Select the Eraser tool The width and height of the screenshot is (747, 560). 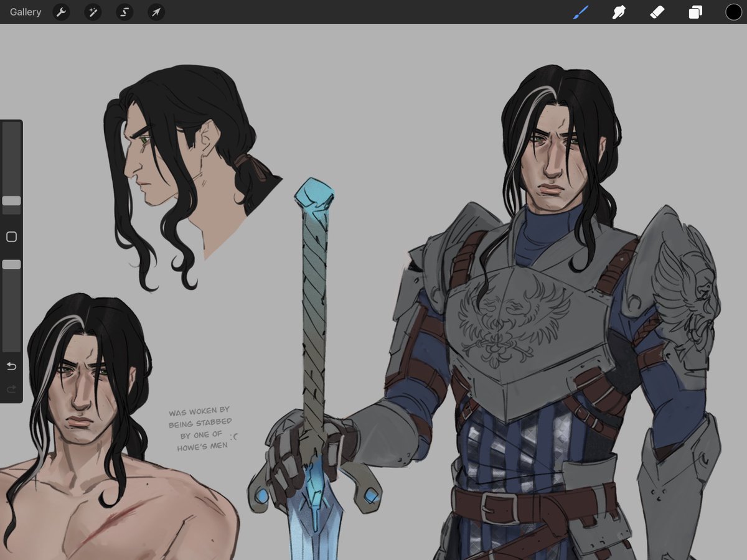(657, 12)
